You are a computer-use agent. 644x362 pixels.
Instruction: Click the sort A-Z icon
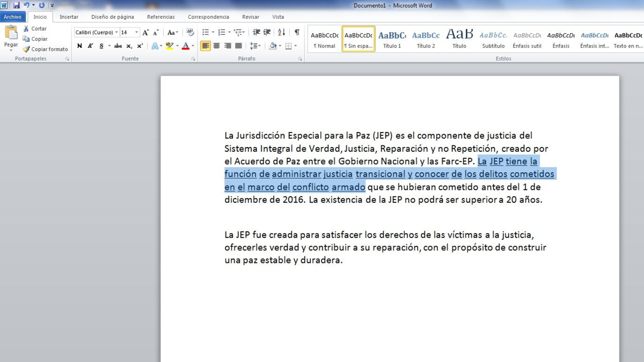[x=281, y=33]
